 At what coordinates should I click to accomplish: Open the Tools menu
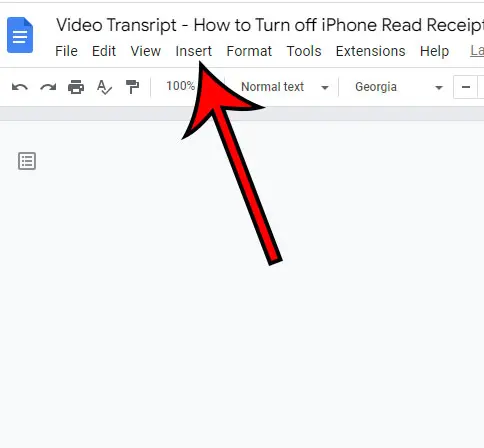304,51
